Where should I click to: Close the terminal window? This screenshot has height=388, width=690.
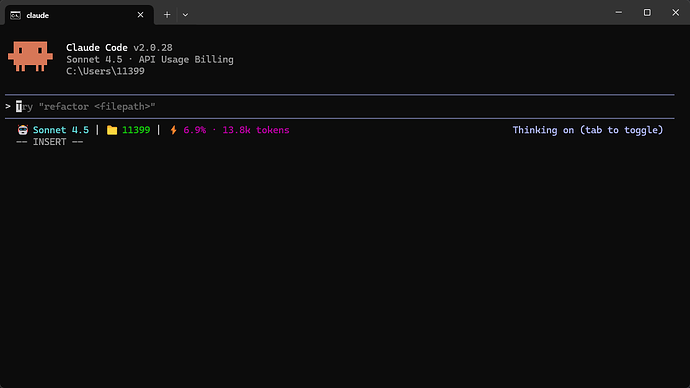tap(675, 12)
